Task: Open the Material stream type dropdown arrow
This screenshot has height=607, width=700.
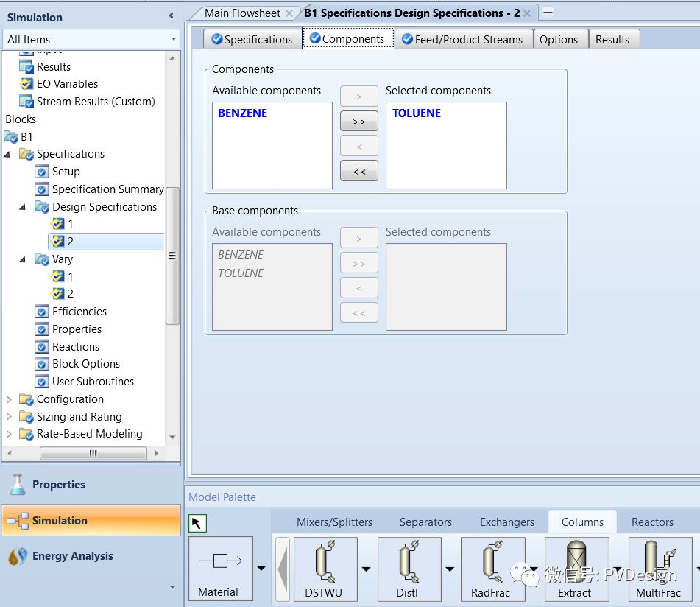Action: (261, 568)
